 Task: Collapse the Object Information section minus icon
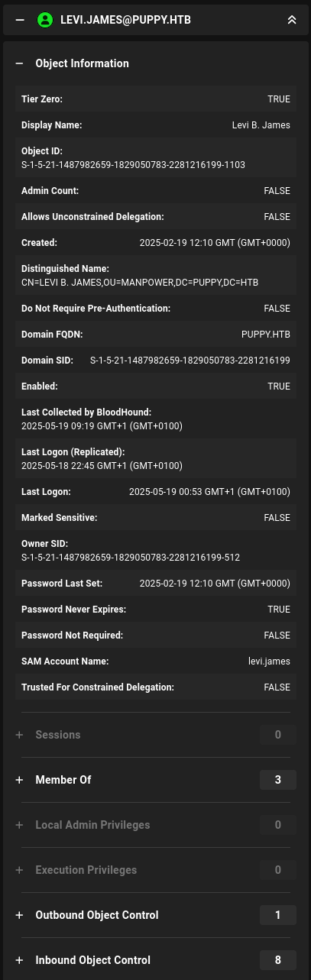pos(20,63)
